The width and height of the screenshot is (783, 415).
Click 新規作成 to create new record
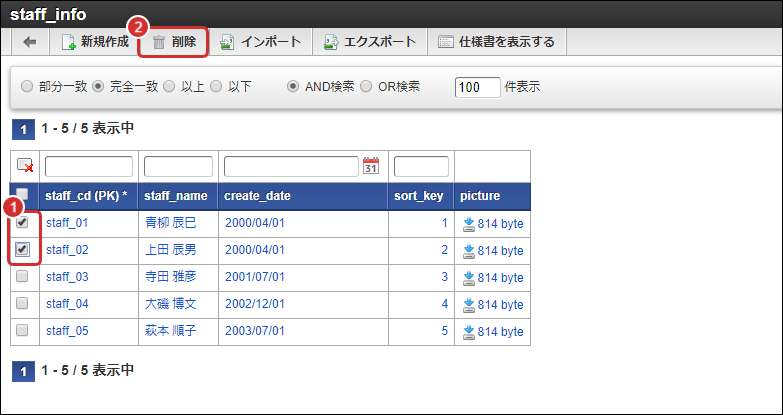[x=95, y=42]
